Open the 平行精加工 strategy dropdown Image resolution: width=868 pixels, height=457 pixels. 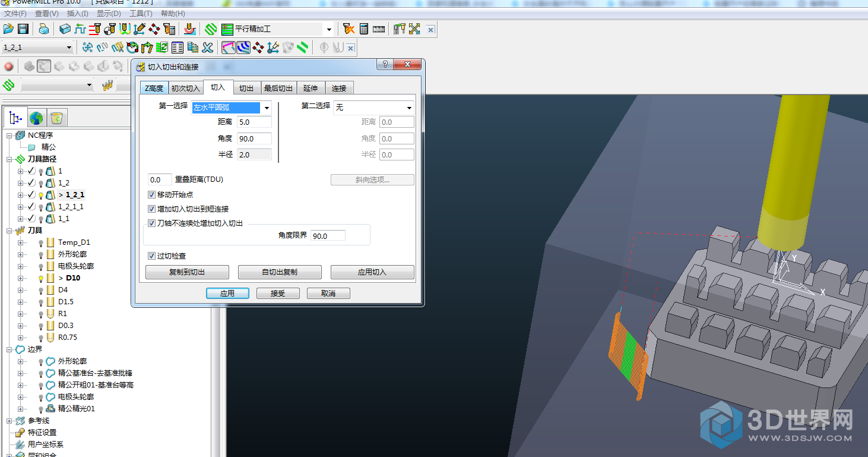point(329,29)
